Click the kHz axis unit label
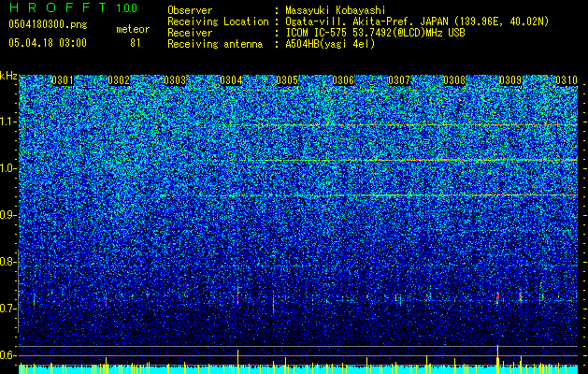Screen dimensions: 588x374 pos(8,76)
